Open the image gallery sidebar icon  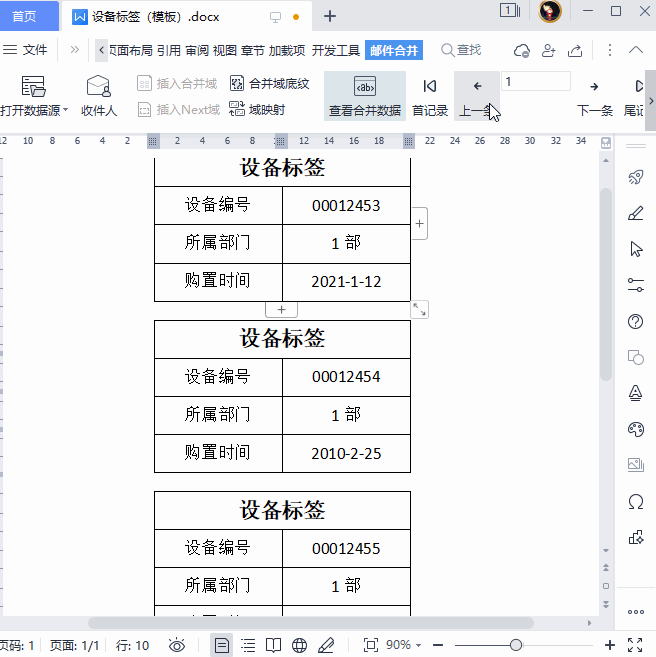click(635, 465)
